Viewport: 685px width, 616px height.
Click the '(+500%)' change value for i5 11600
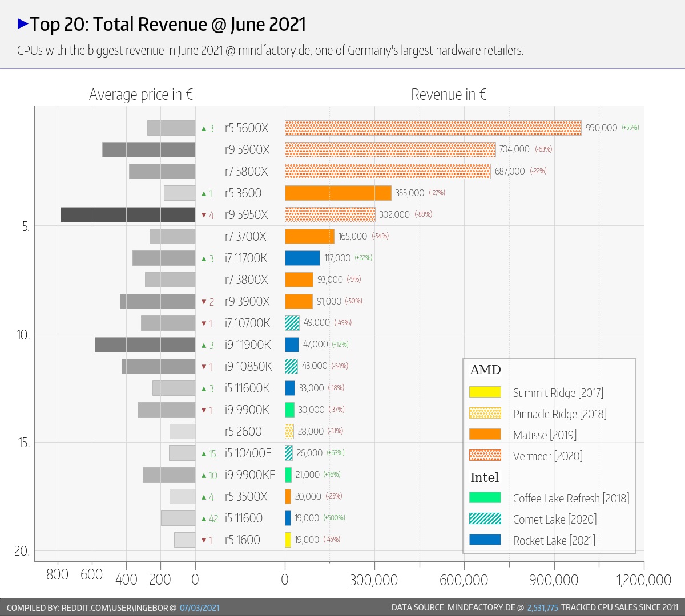coord(334,518)
